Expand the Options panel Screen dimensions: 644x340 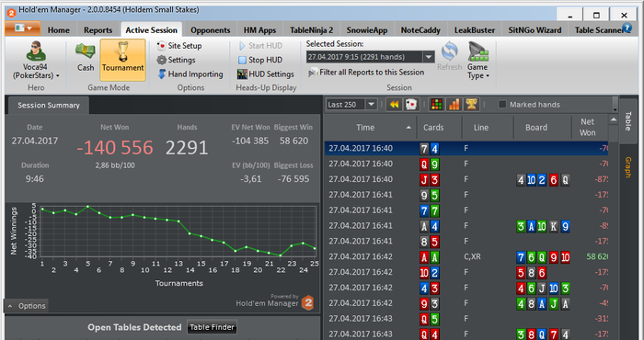[x=27, y=306]
